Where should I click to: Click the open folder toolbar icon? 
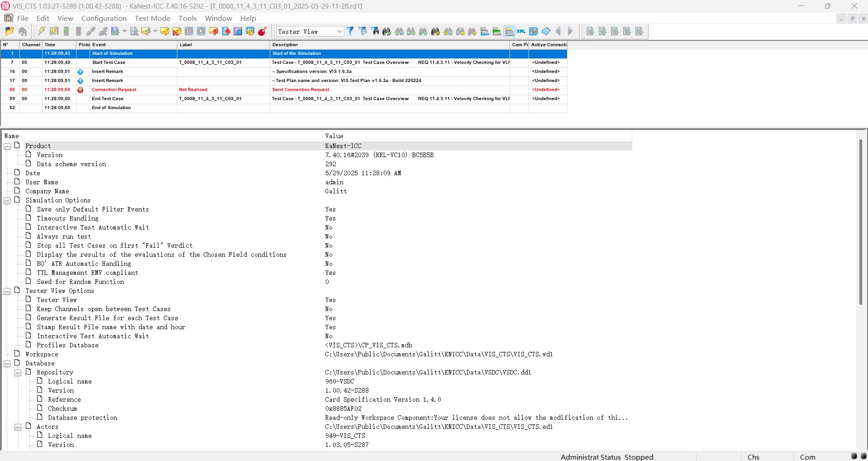pyautogui.click(x=10, y=31)
